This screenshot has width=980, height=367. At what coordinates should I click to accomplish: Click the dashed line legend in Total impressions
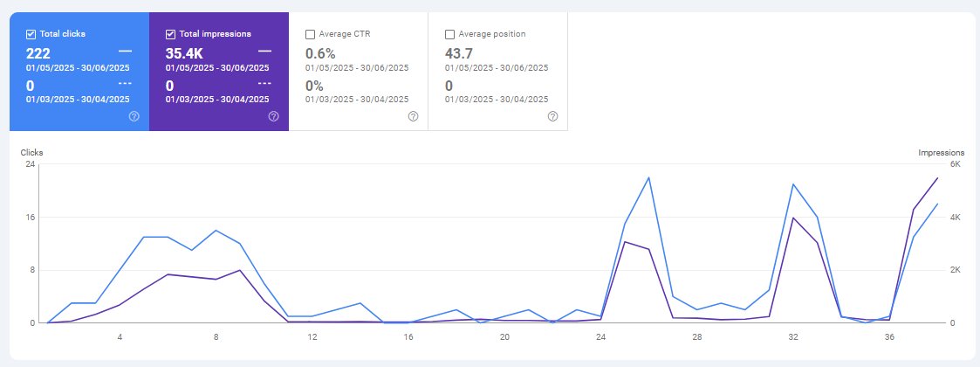pyautogui.click(x=264, y=83)
